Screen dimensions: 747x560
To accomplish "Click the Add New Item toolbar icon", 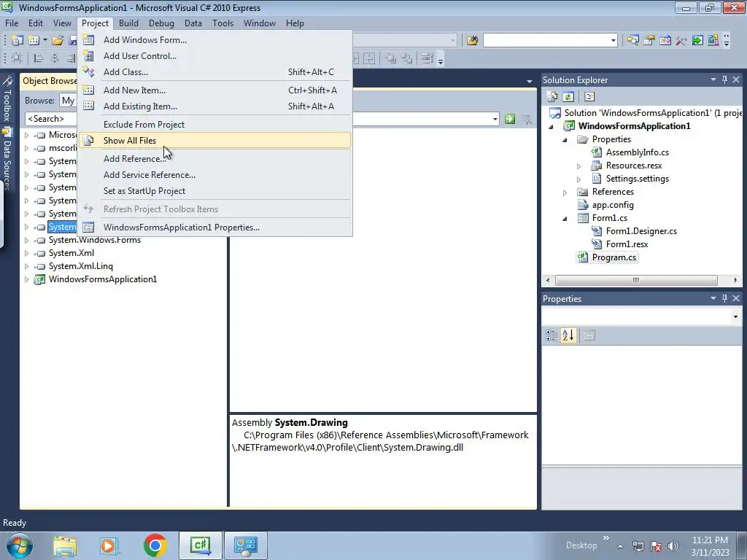I will point(34,41).
